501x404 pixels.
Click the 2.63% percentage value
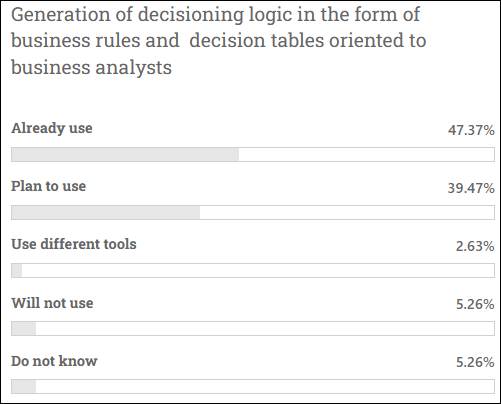click(475, 246)
